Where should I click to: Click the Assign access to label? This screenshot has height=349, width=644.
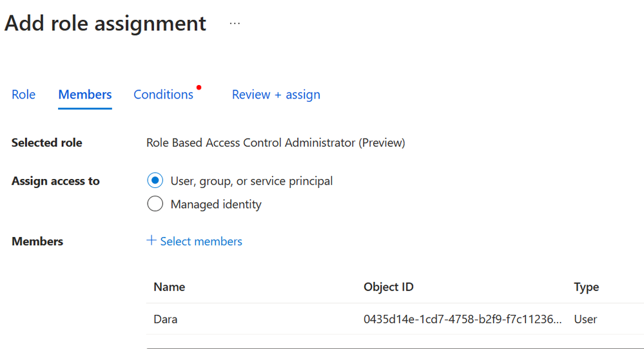(55, 182)
